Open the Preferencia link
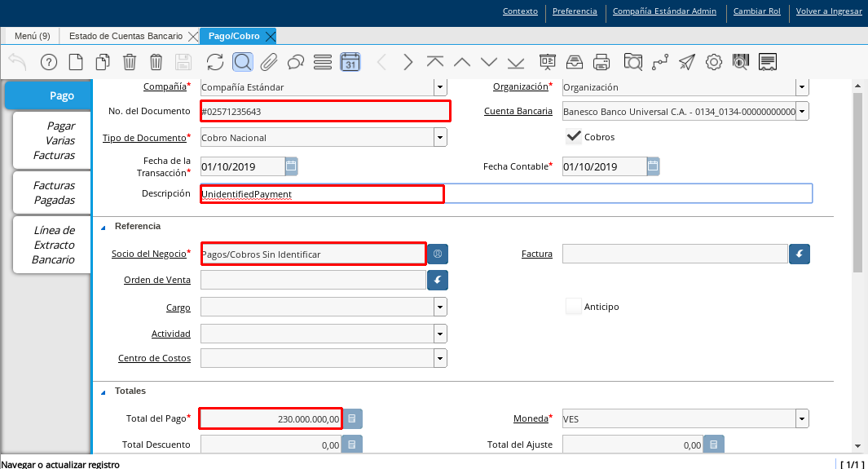The width and height of the screenshot is (868, 469). pyautogui.click(x=575, y=11)
